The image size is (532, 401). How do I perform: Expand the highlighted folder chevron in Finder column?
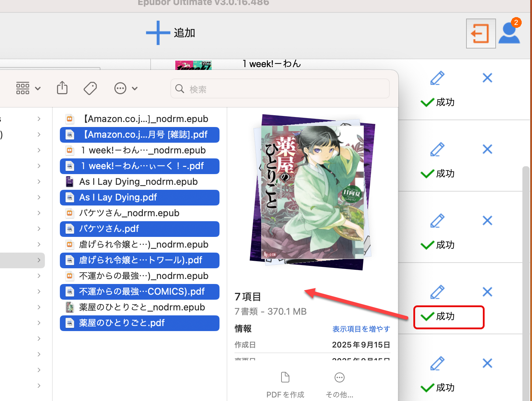(39, 260)
